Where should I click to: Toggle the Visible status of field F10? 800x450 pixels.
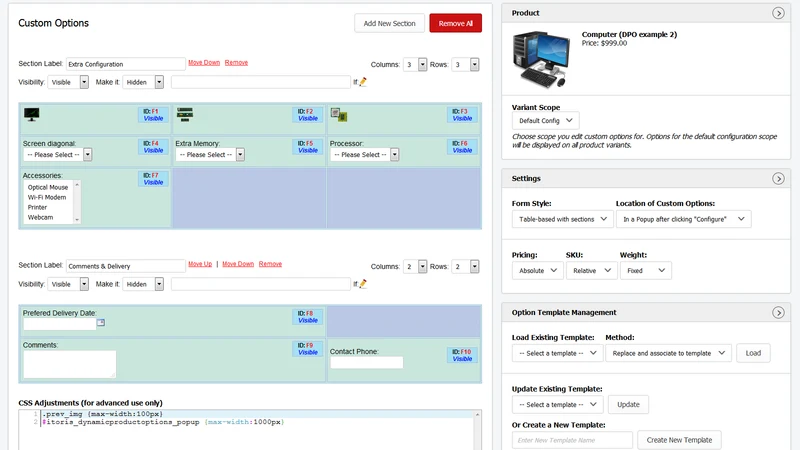coord(462,359)
